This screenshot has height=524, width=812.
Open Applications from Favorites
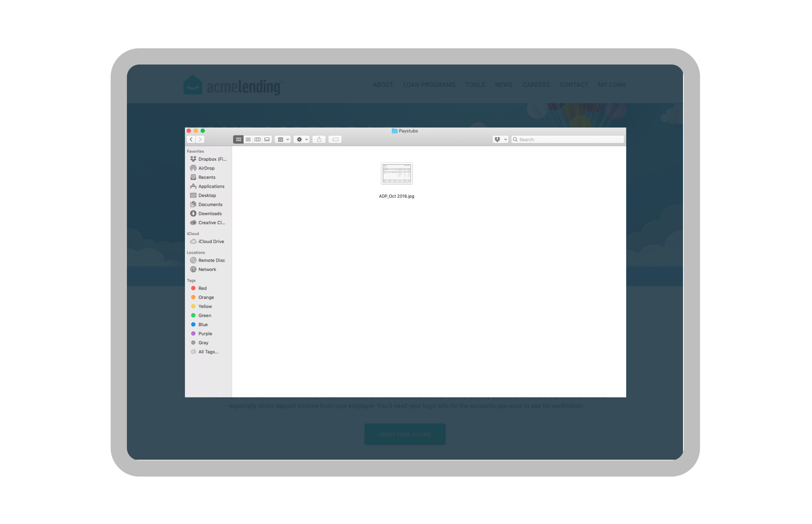pos(211,187)
